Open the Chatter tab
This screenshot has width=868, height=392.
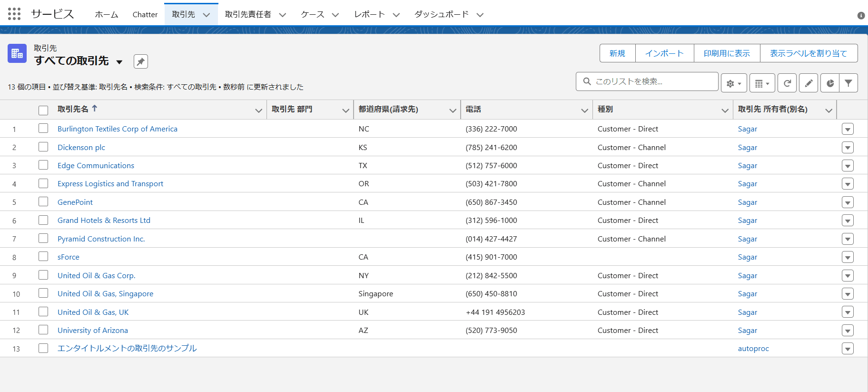click(x=145, y=15)
